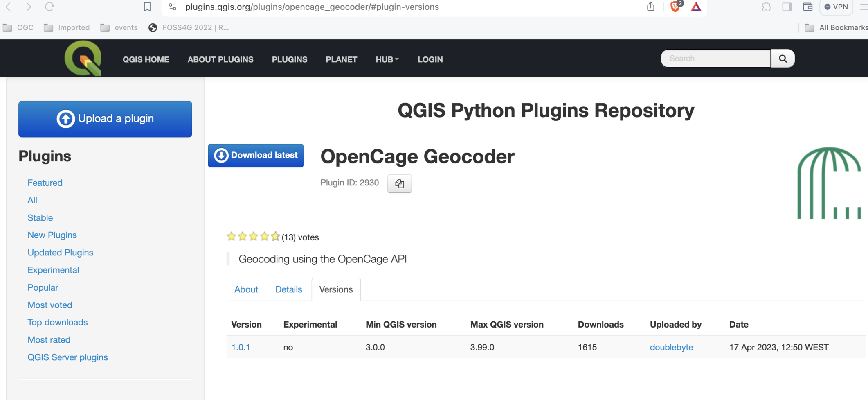Click the browser back arrow
Screen dimensions: 868x400
tap(8, 7)
